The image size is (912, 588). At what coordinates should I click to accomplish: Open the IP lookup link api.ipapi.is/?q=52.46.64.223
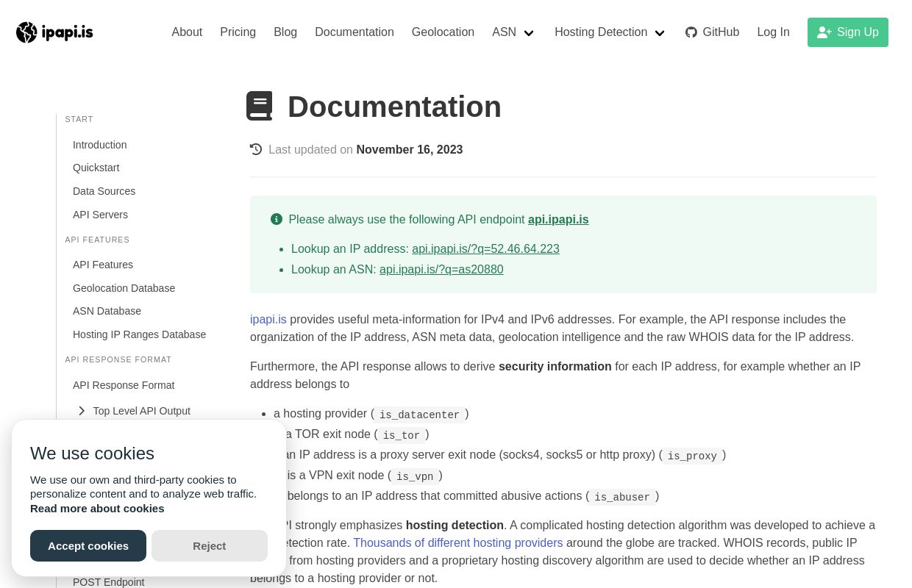coord(485,248)
